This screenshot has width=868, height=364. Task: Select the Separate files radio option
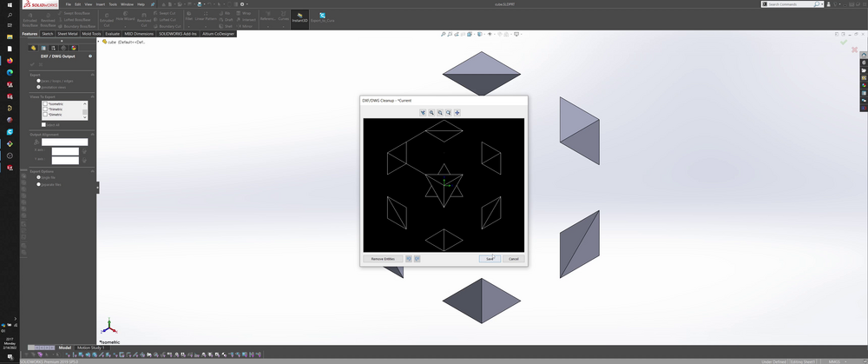(x=39, y=184)
